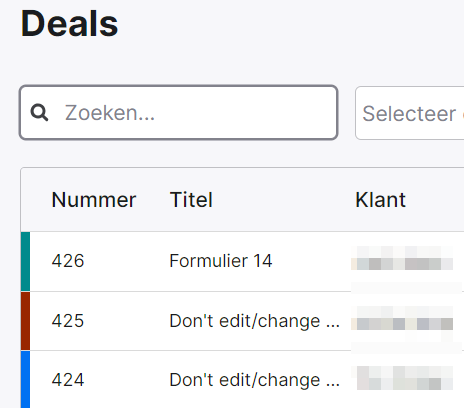Open deal number 426
464x408 pixels.
tap(68, 261)
